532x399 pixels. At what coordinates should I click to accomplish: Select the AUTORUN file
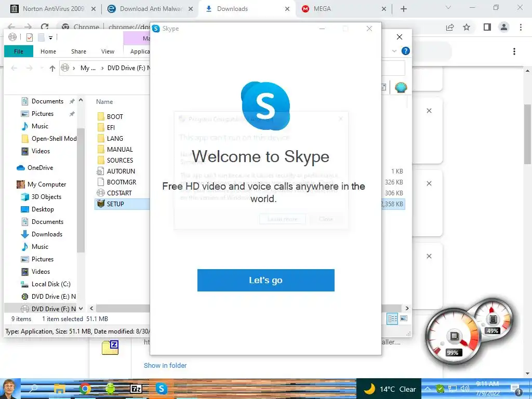click(x=121, y=171)
